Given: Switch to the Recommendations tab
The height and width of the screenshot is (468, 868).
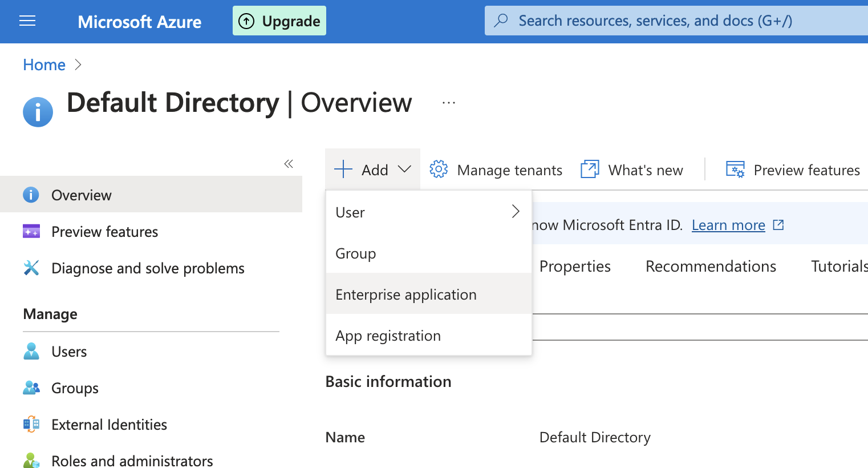Looking at the screenshot, I should (x=711, y=267).
